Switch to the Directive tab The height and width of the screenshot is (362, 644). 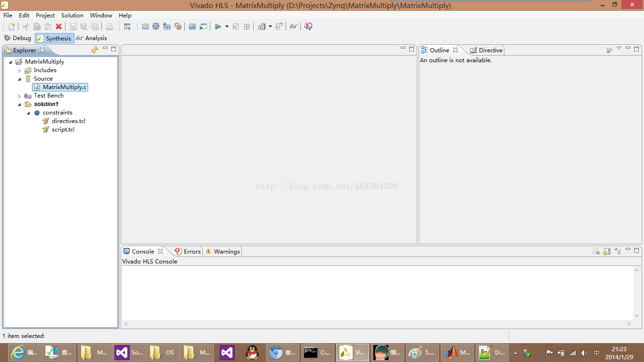[487, 50]
